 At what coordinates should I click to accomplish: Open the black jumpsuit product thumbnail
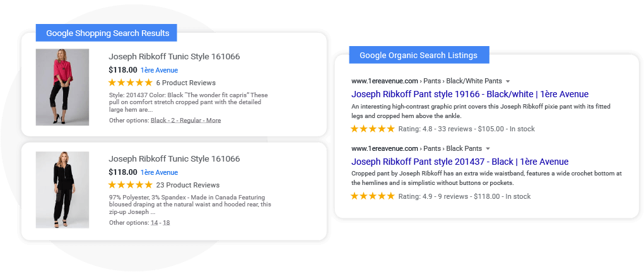coord(62,190)
